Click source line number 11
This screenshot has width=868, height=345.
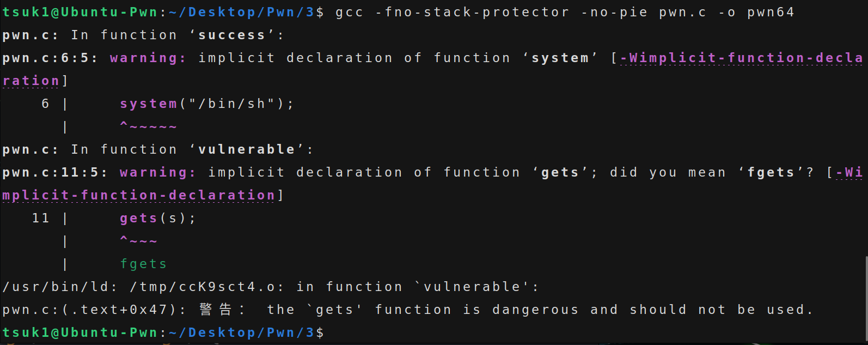point(41,219)
